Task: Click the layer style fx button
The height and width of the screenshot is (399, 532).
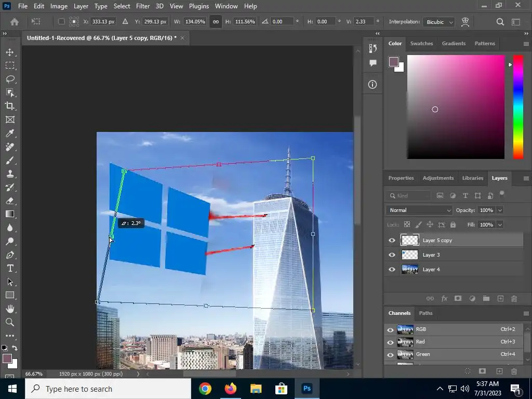Action: [444, 299]
